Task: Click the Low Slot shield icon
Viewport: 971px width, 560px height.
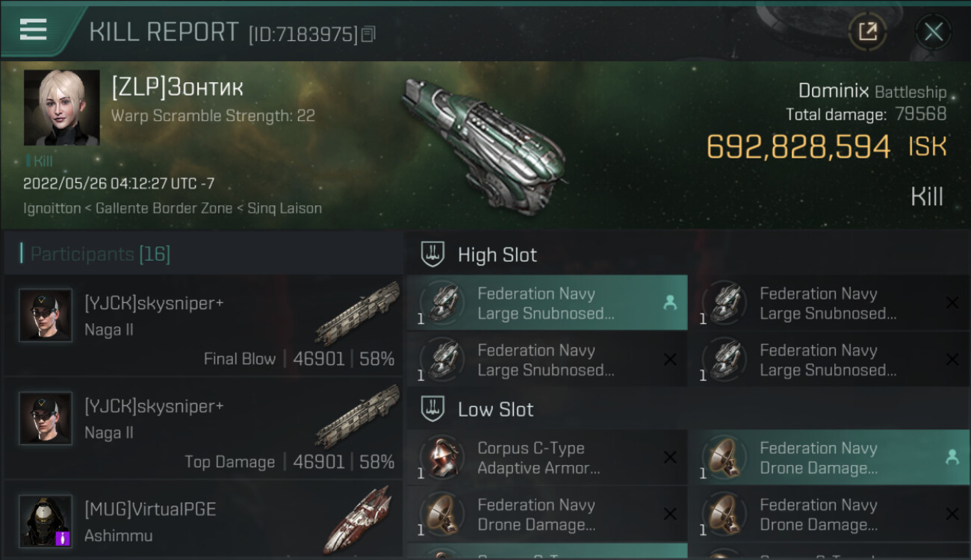Action: pos(433,409)
